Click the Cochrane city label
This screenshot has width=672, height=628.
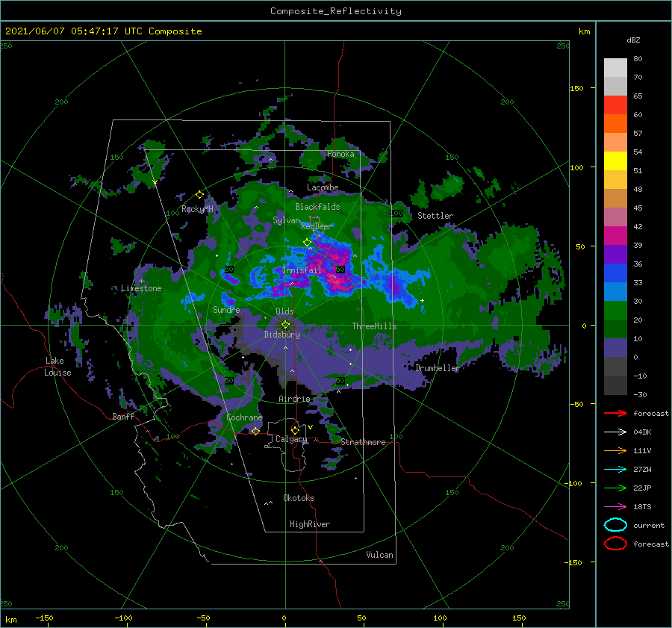tap(244, 417)
